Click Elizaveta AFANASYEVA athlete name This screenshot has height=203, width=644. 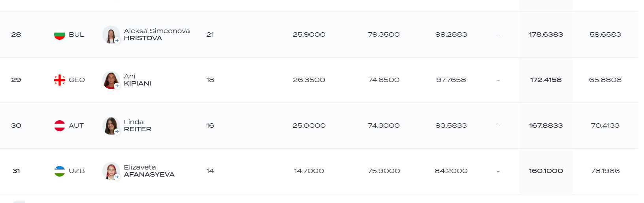(x=149, y=171)
